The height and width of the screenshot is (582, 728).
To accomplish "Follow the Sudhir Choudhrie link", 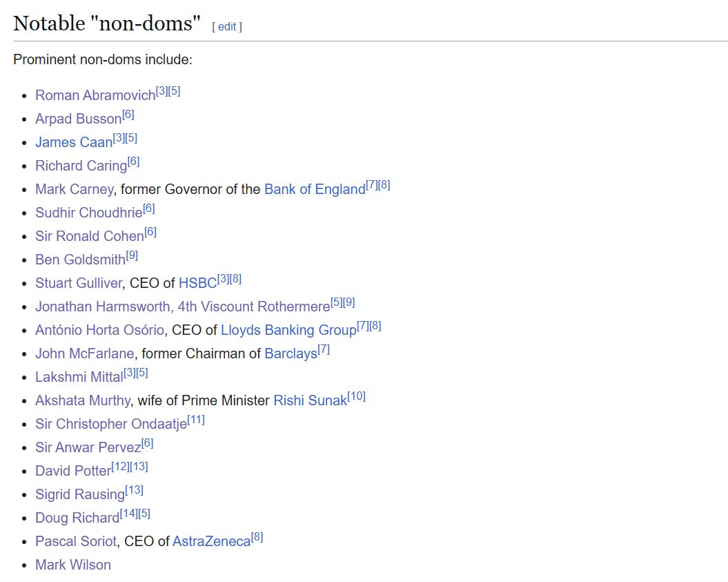I will point(89,213).
